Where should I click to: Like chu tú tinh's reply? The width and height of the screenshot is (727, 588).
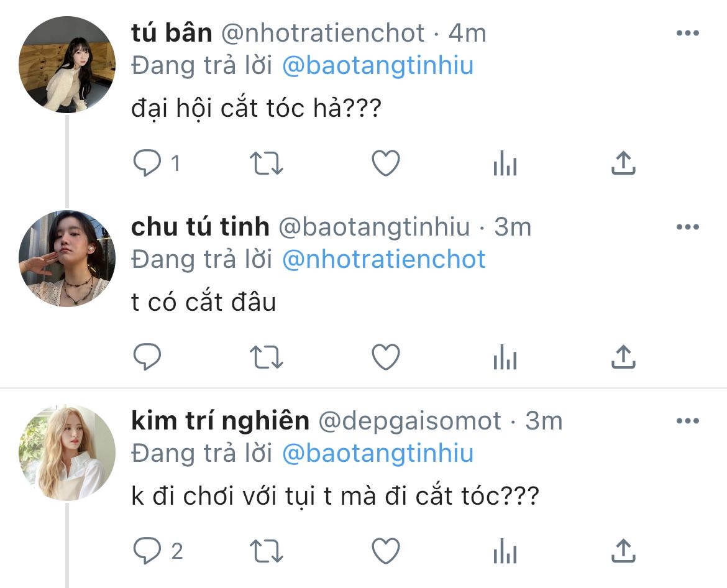pyautogui.click(x=385, y=357)
